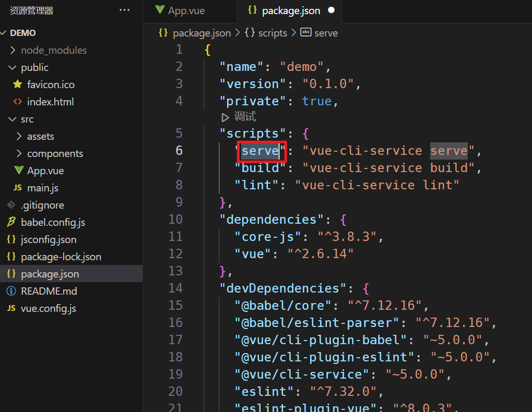Click the braces icon beside package.json in explorer
This screenshot has height=412, width=532.
click(11, 274)
